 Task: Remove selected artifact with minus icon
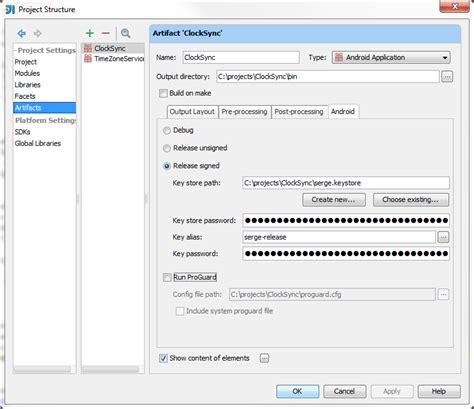[x=106, y=33]
